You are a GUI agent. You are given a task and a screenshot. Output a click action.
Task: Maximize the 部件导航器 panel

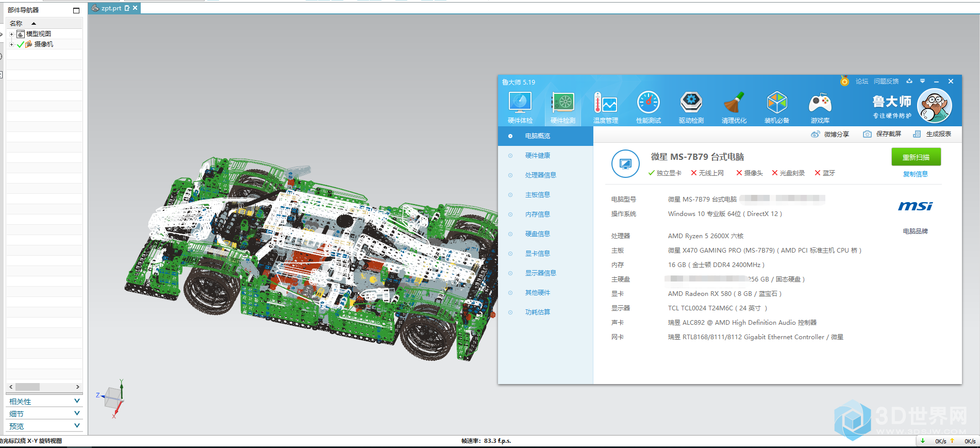tap(76, 10)
